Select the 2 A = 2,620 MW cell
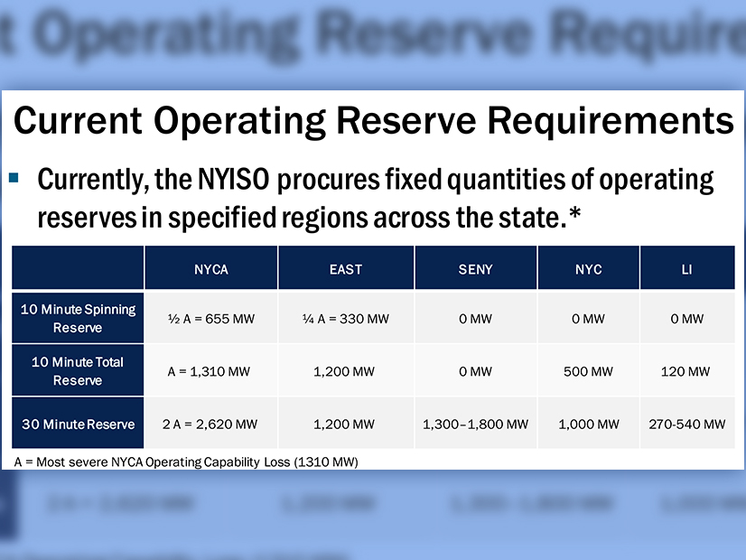 coord(211,424)
